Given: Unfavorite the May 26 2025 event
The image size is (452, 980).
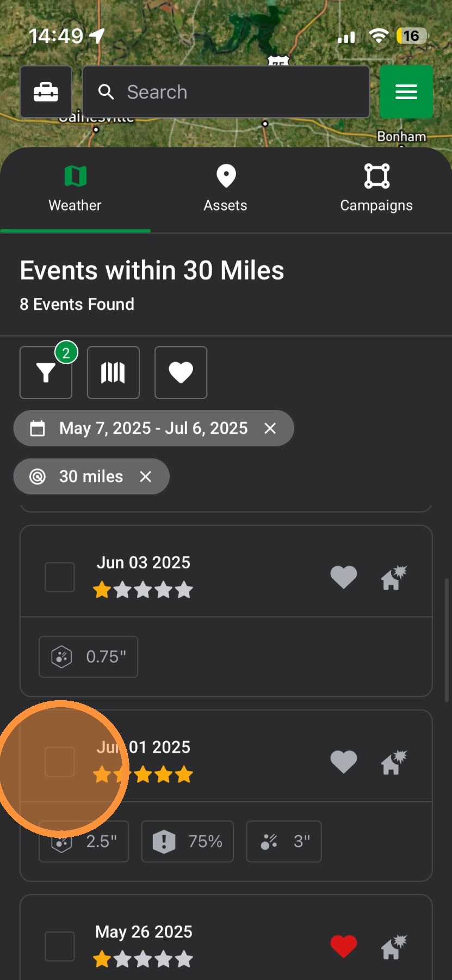Looking at the screenshot, I should coord(344,946).
